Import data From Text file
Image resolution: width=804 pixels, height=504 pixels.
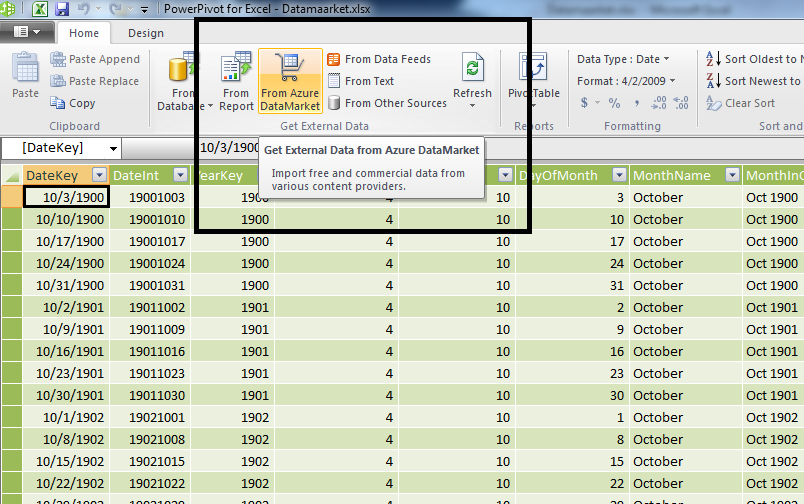360,81
